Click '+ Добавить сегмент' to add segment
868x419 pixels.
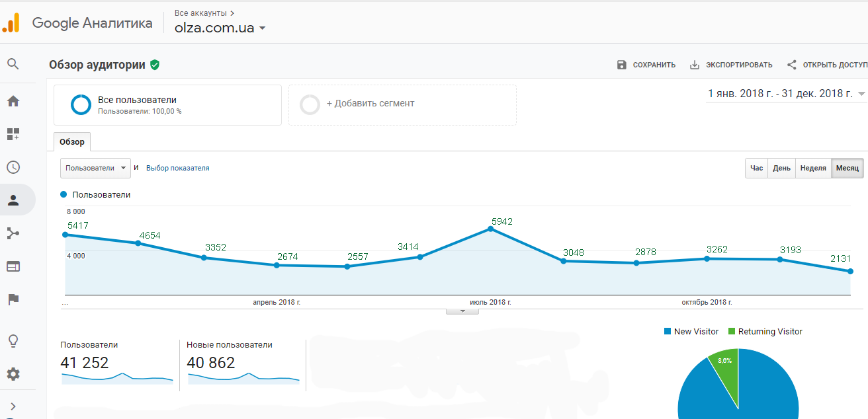402,105
